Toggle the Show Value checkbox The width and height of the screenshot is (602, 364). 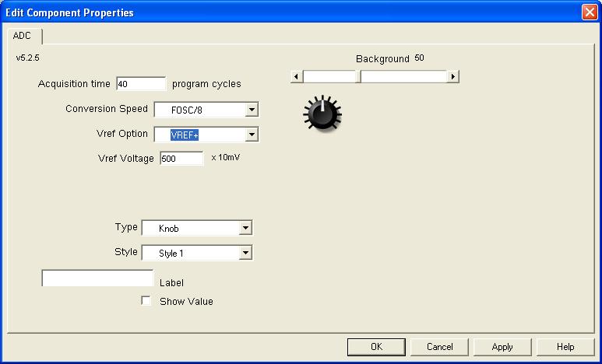click(x=146, y=301)
